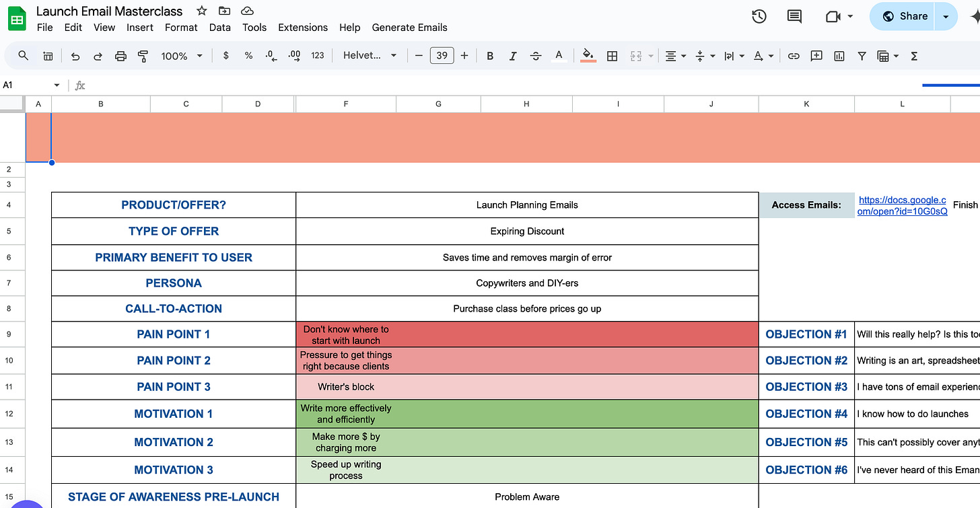Click the 'Copywriters and DIY-ers' cell
The width and height of the screenshot is (980, 508).
(527, 283)
